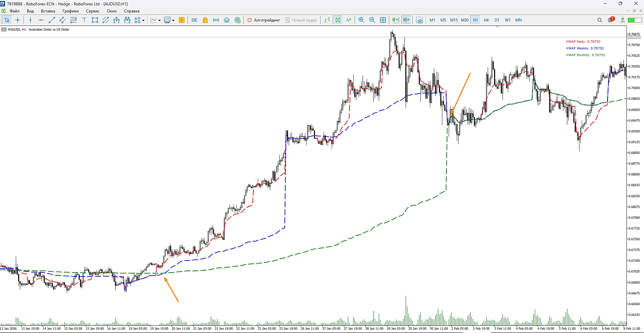This screenshot has height=333, width=644.
Task: Toggle the Алготрейдинг algo trading button
Action: (264, 20)
